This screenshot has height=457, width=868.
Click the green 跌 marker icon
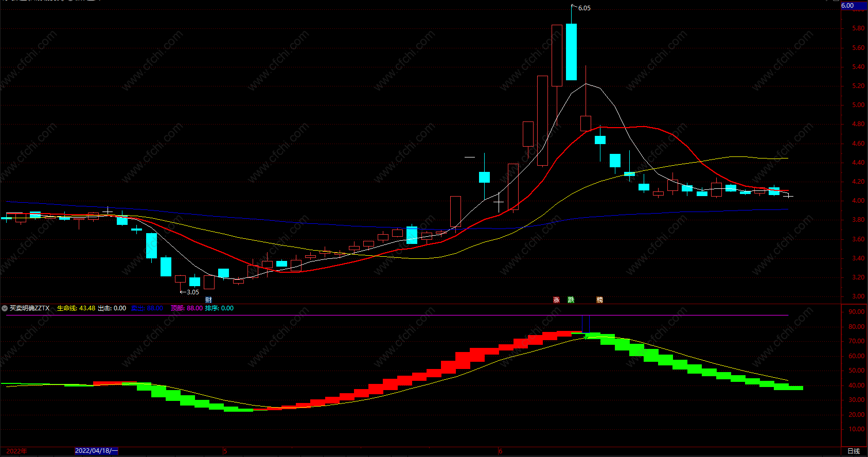(x=571, y=300)
